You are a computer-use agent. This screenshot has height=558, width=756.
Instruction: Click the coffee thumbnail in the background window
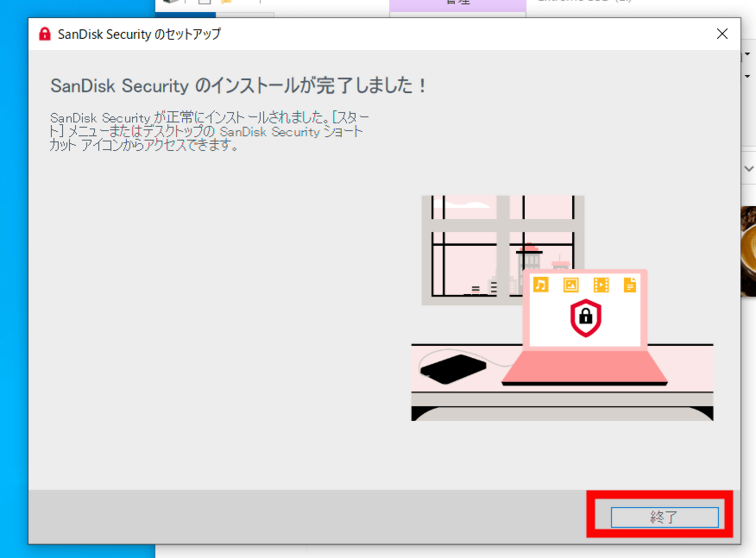748,251
